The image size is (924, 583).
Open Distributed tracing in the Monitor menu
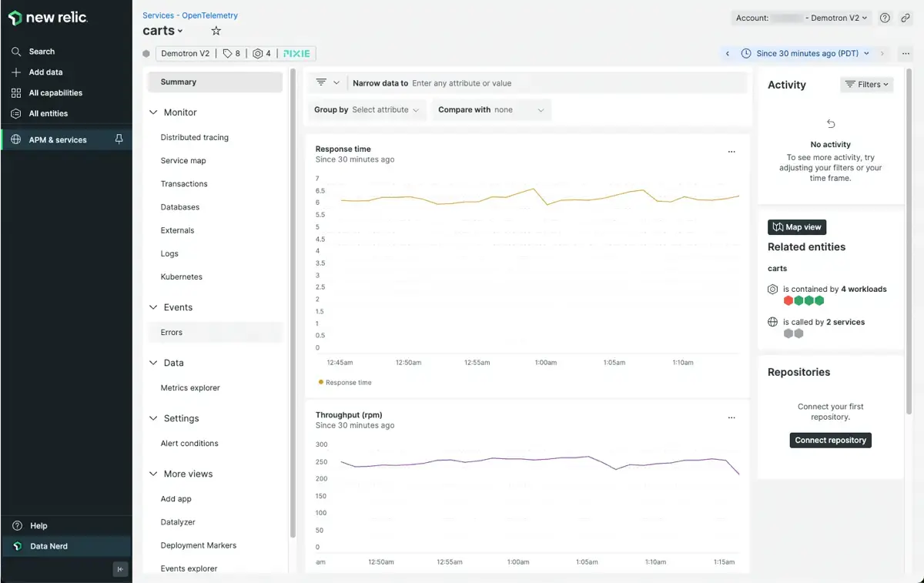194,137
